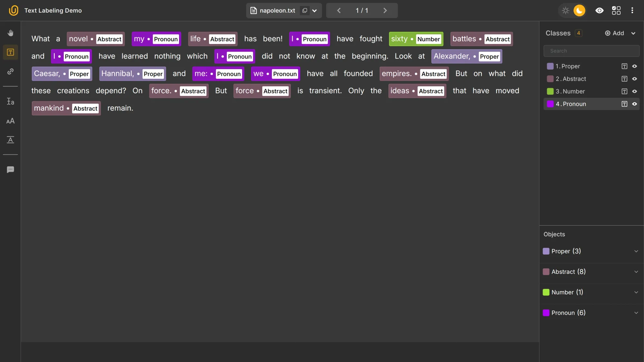Toggle visibility of Proper class
This screenshot has height=362, width=644.
(x=635, y=66)
